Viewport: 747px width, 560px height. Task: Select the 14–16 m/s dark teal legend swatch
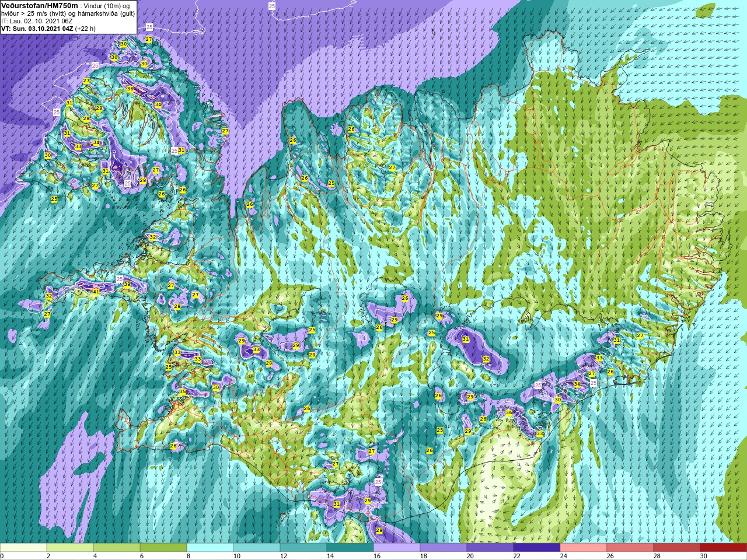350,548
